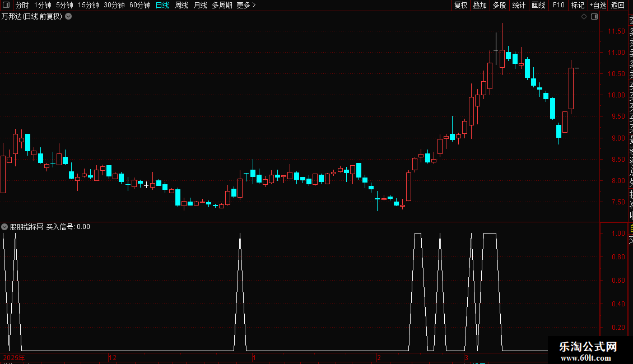Click the 12 month marker on the time axis
Image resolution: width=633 pixels, height=364 pixels.
113,357
